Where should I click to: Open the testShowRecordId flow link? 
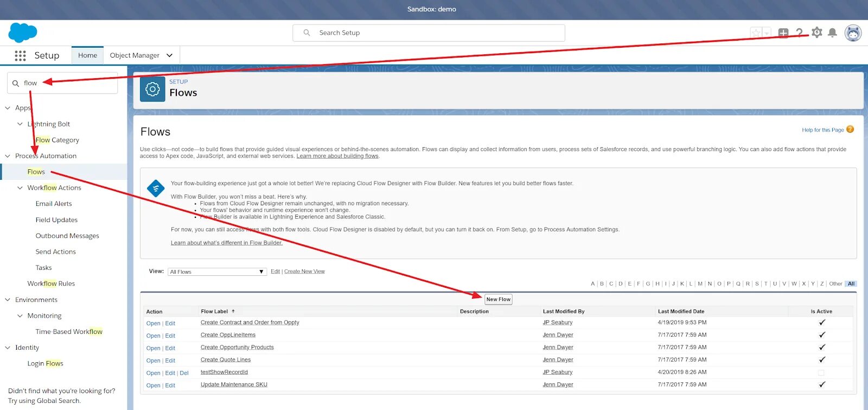(224, 372)
